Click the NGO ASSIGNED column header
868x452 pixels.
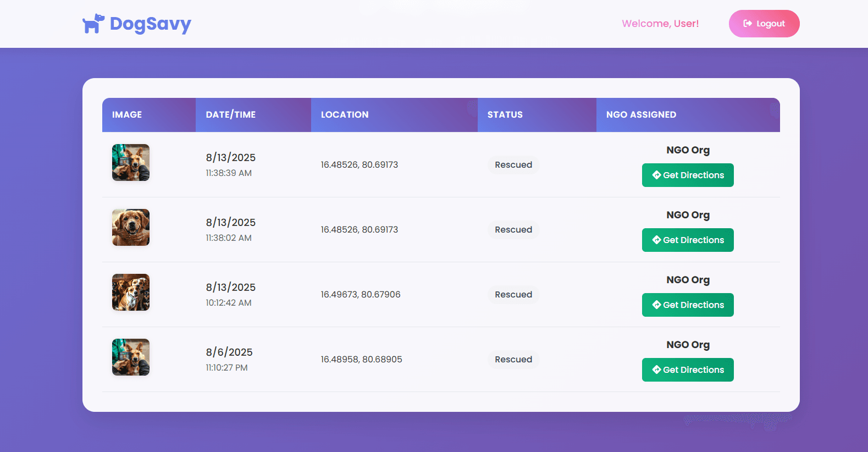[688, 115]
